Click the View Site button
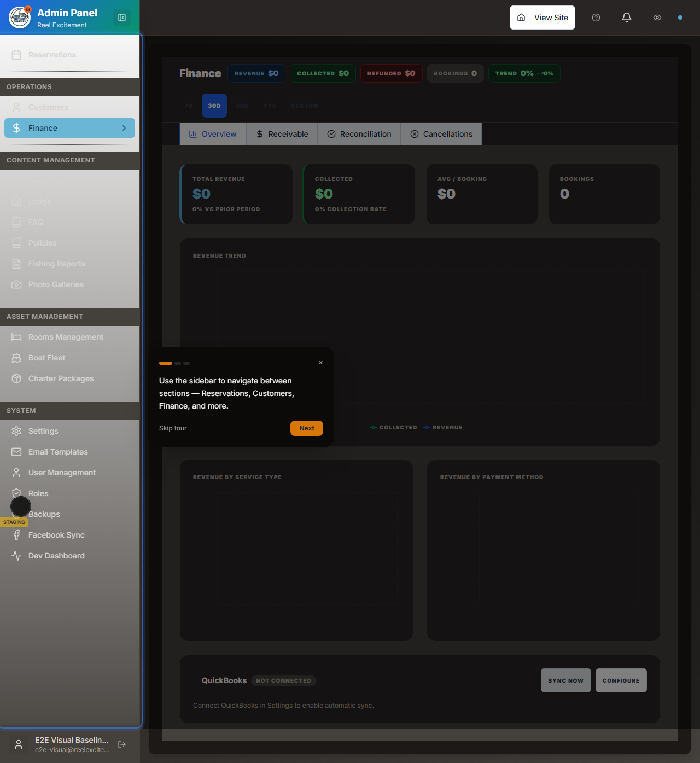Screen dimensions: 700x763 (x=542, y=18)
